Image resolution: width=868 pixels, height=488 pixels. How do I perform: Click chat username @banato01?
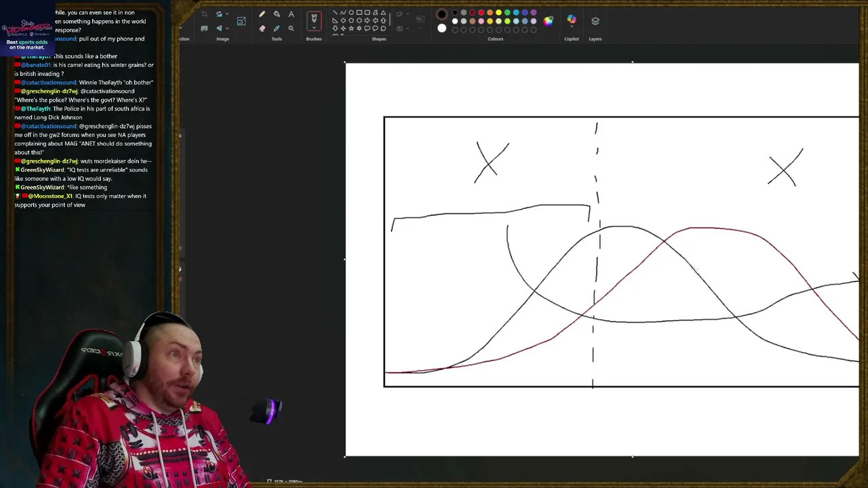(x=35, y=65)
